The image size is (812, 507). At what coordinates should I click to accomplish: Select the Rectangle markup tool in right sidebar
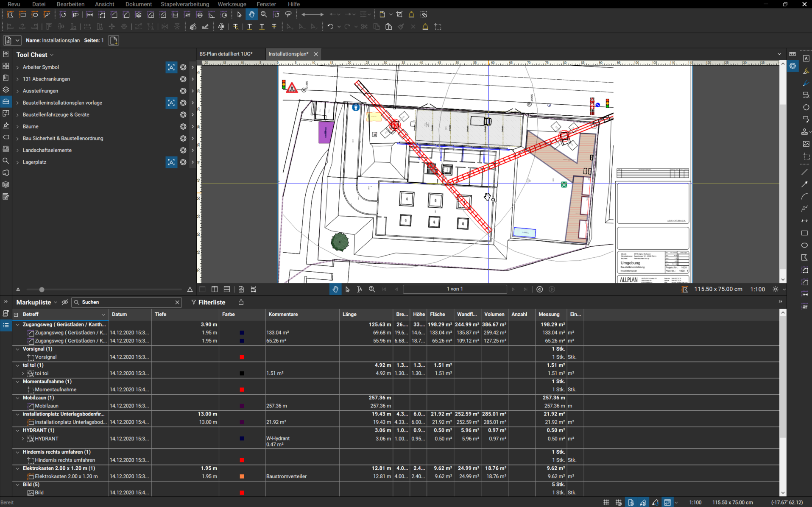pos(804,233)
